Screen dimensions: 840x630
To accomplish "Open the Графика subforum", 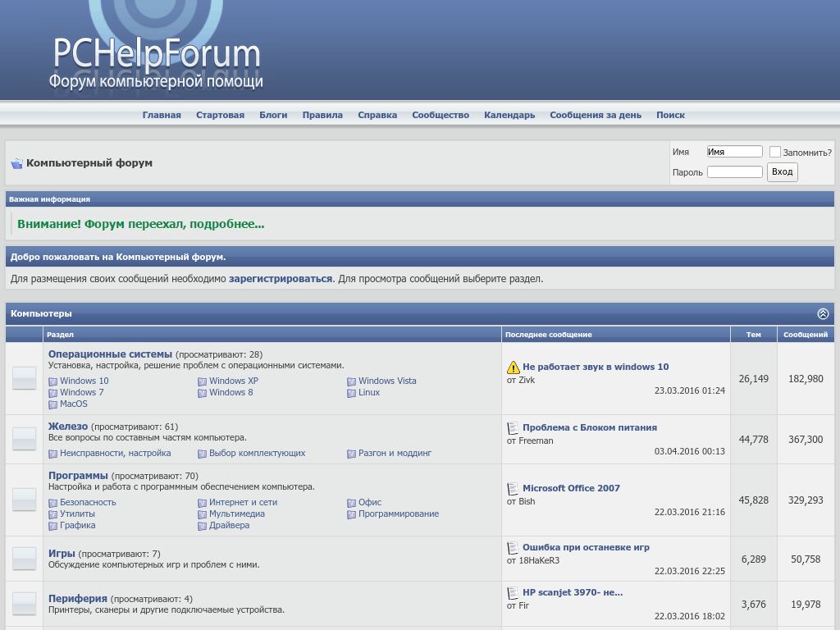I will point(78,526).
